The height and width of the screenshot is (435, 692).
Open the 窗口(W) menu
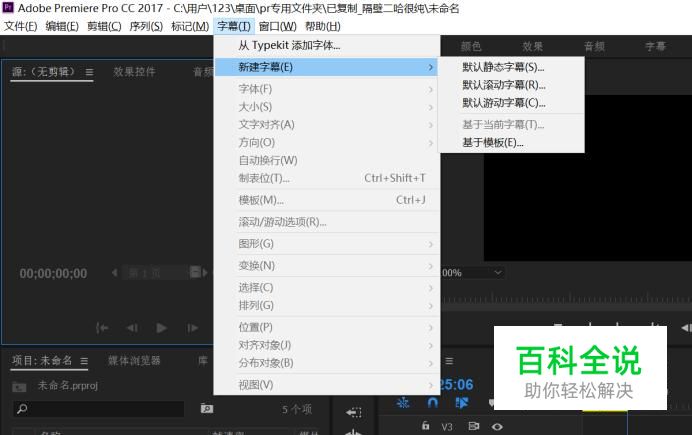coord(278,26)
